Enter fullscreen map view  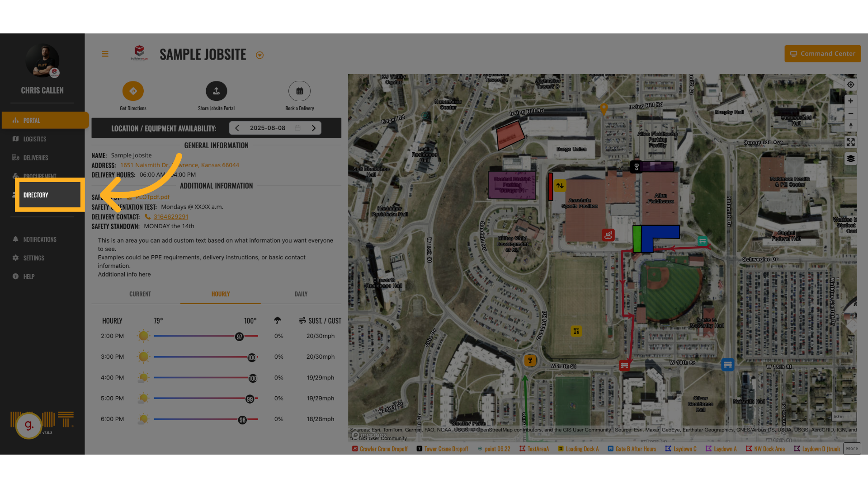[x=850, y=142]
